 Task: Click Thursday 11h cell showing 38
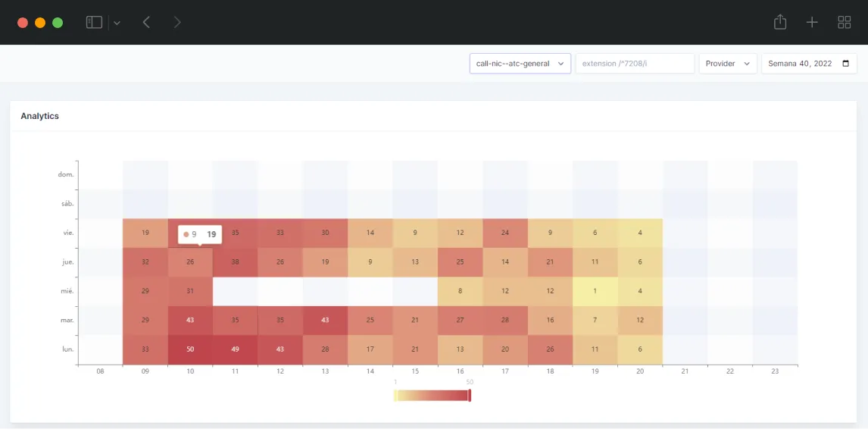[235, 262]
